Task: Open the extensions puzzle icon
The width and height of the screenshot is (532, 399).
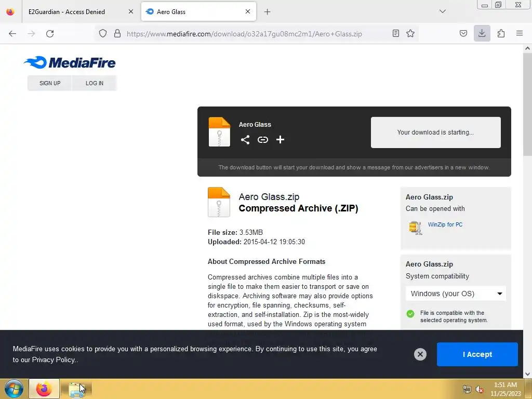Action: tap(501, 33)
